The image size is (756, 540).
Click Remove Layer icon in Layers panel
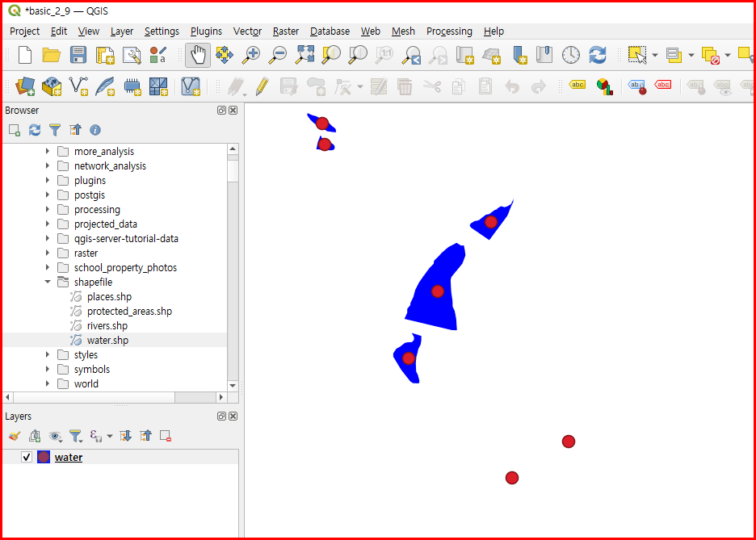[166, 436]
